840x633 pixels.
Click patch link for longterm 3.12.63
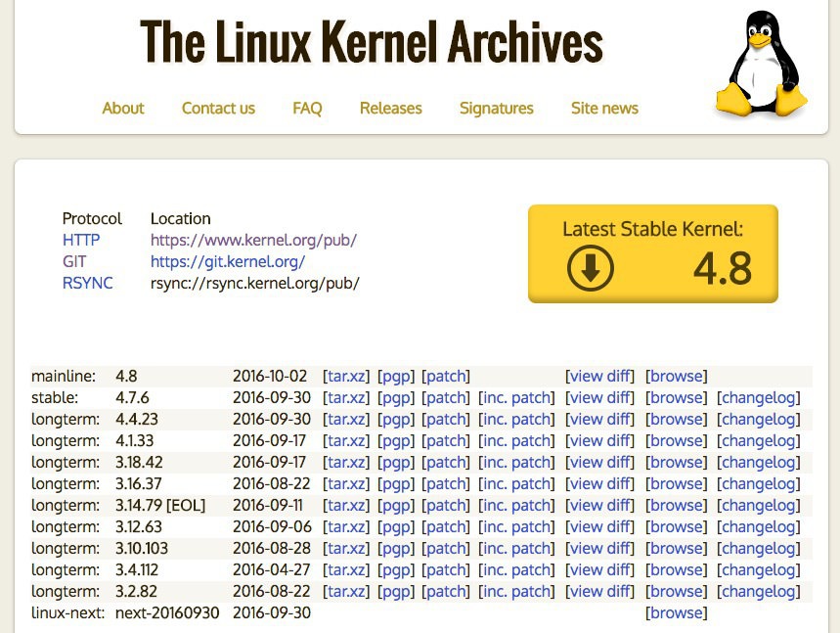[446, 527]
